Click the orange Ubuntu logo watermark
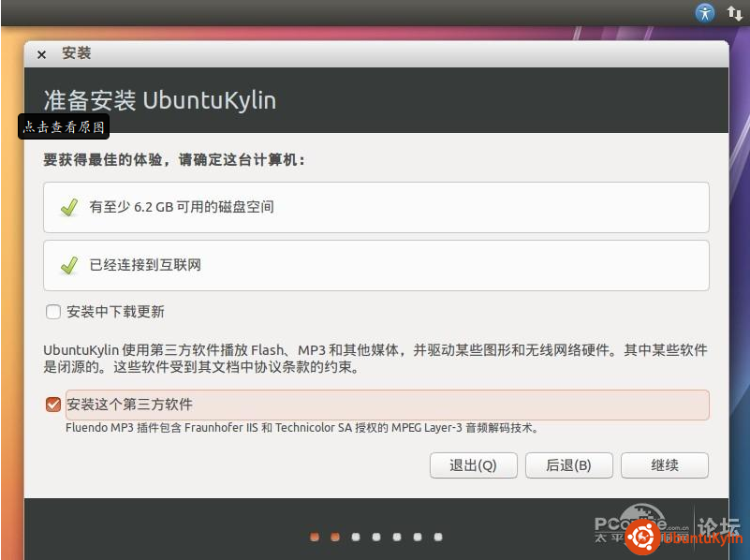 coord(640,538)
